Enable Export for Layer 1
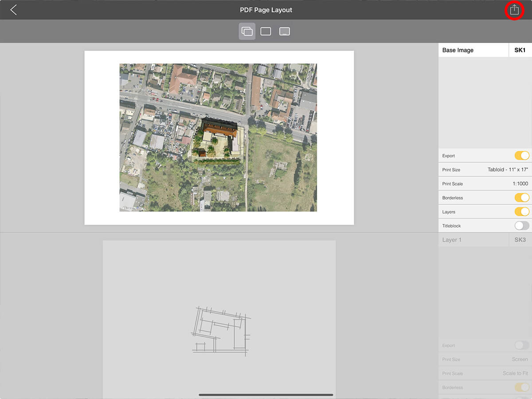The image size is (532, 399). tap(521, 345)
